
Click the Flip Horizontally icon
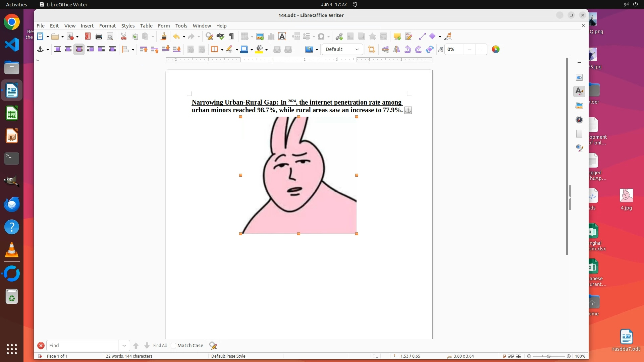(396, 50)
